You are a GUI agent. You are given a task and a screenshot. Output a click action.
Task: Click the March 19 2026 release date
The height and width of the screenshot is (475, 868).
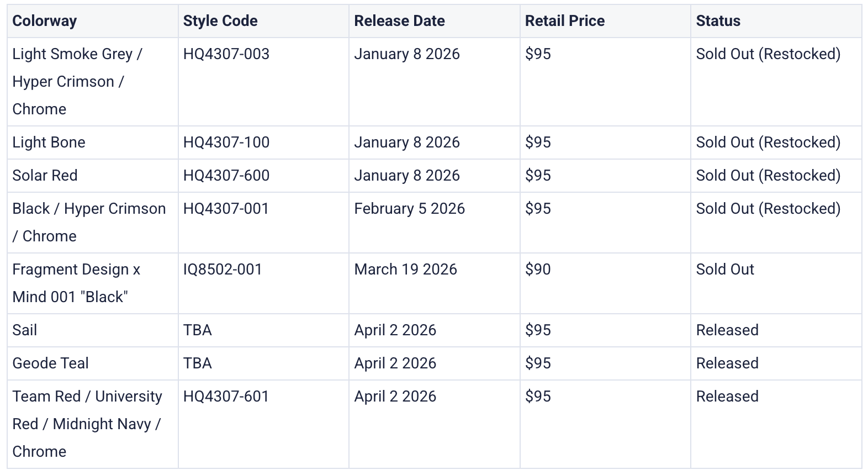[x=405, y=270]
